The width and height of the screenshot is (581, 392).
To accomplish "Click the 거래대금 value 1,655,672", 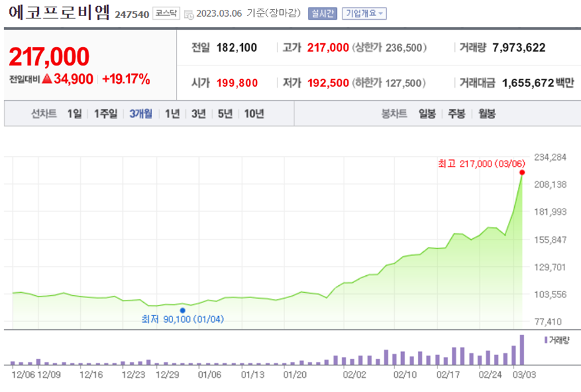I will click(528, 83).
